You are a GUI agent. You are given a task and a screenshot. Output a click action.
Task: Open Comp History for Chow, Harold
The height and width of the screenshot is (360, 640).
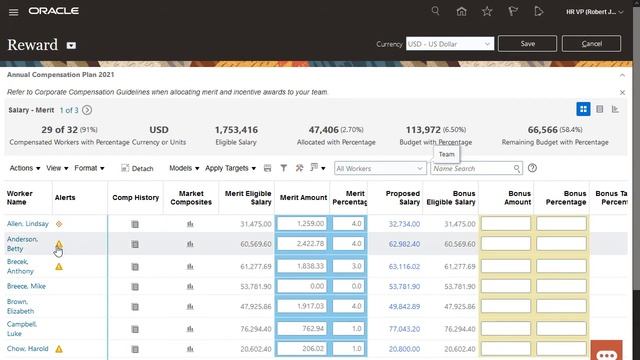coord(135,349)
